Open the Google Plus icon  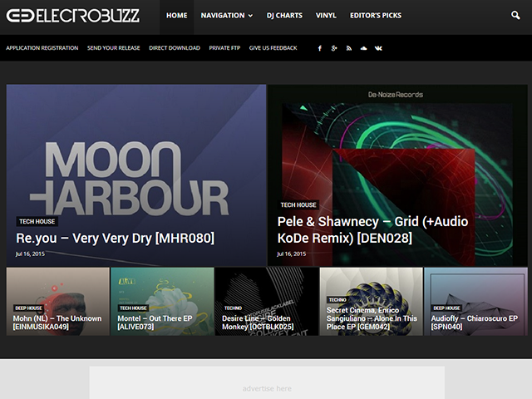[x=334, y=48]
